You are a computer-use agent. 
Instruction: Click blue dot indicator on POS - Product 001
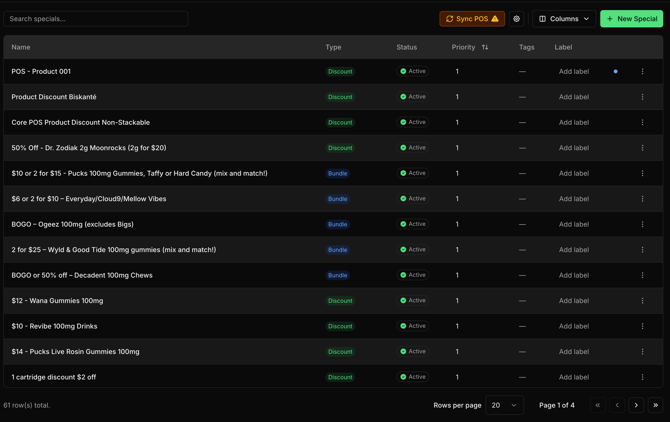[x=616, y=71]
